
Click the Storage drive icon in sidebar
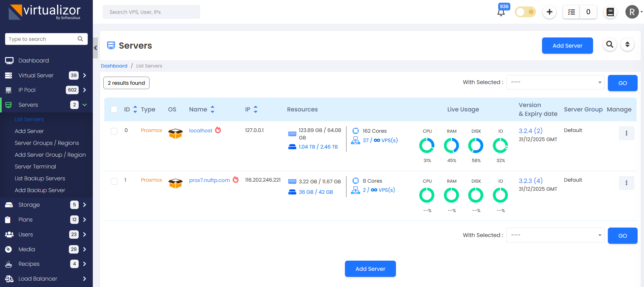tap(9, 205)
